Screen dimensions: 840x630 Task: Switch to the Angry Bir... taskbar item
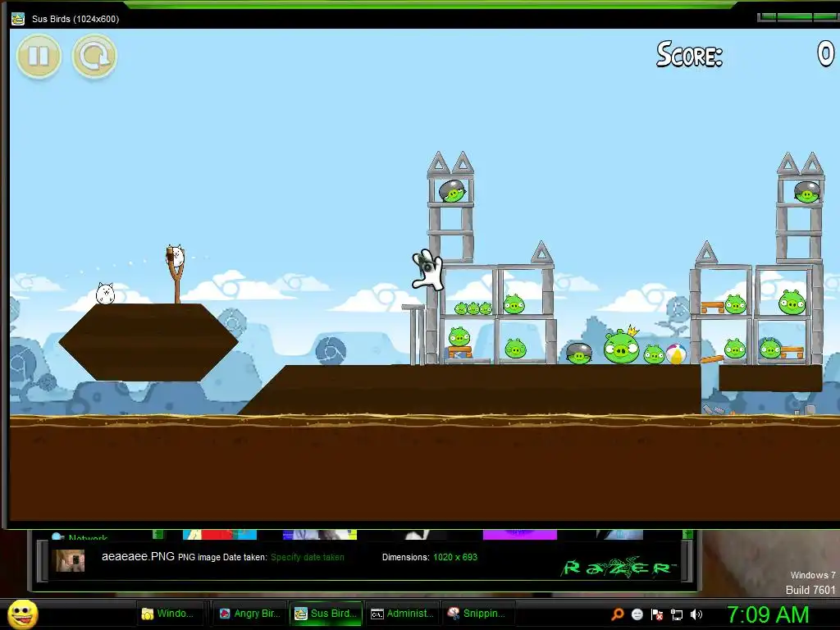pyautogui.click(x=249, y=614)
